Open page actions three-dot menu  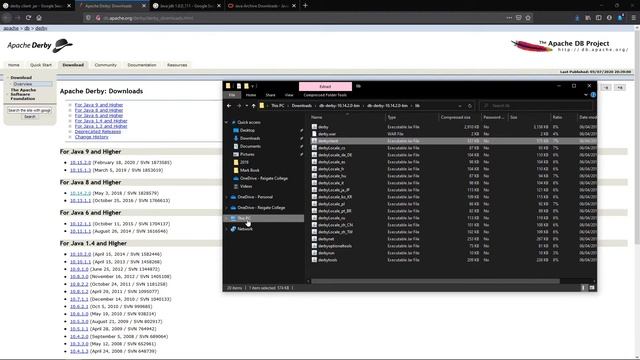pyautogui.click(x=509, y=18)
